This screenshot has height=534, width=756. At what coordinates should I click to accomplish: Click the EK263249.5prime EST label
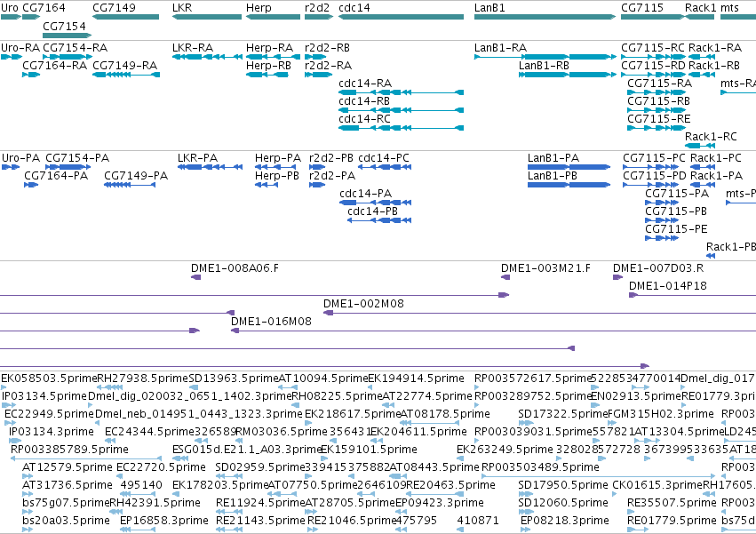(505, 450)
